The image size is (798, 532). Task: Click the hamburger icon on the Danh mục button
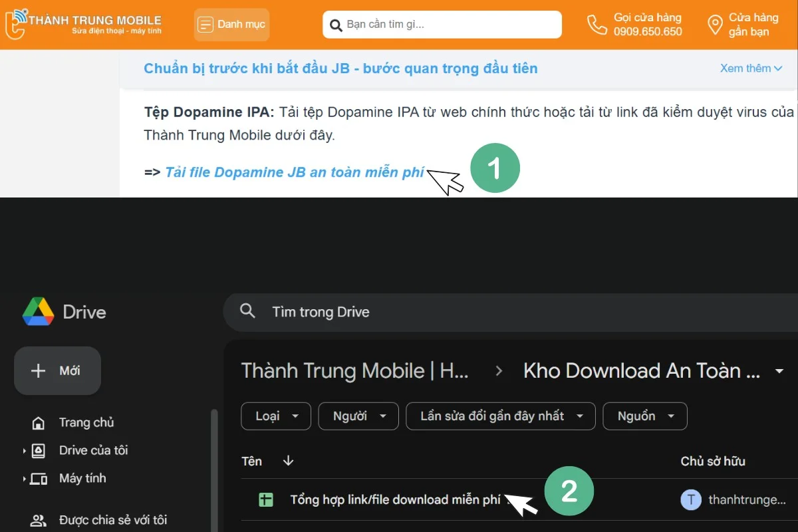click(207, 24)
